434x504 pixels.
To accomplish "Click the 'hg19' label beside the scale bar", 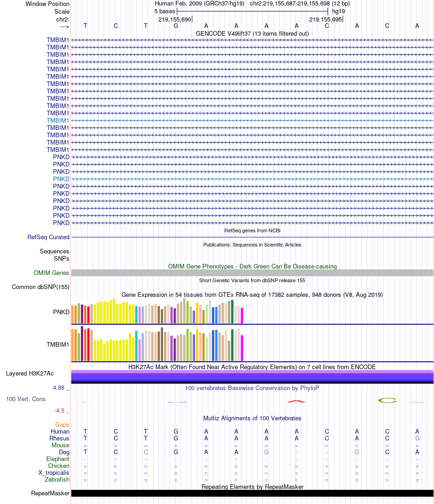I will coord(339,11).
